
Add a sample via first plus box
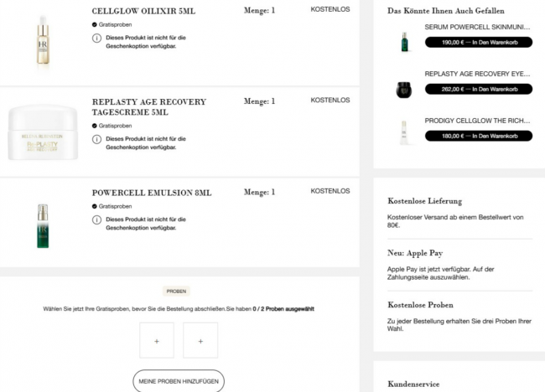pyautogui.click(x=157, y=341)
